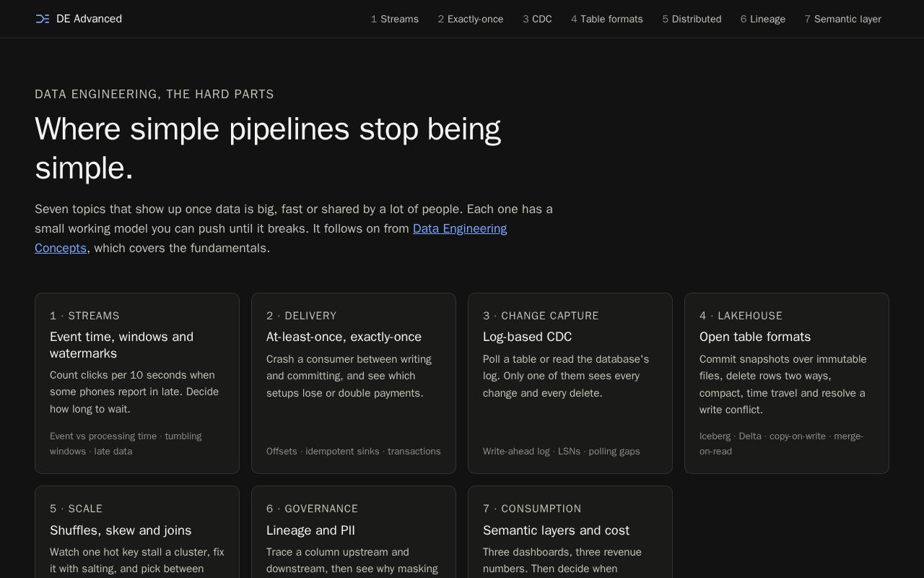This screenshot has width=924, height=578.
Task: Open the Event time, windows and watermarks card
Action: (137, 383)
